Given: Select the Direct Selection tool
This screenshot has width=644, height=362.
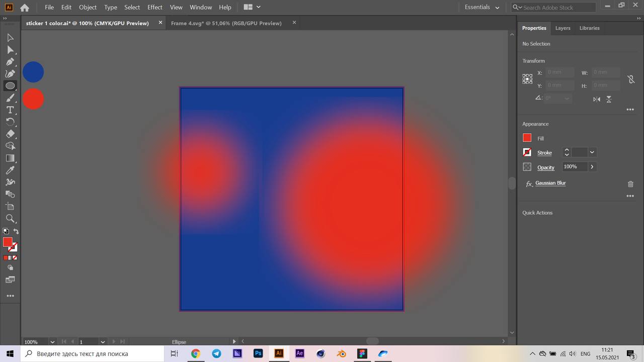Looking at the screenshot, I should [10, 50].
